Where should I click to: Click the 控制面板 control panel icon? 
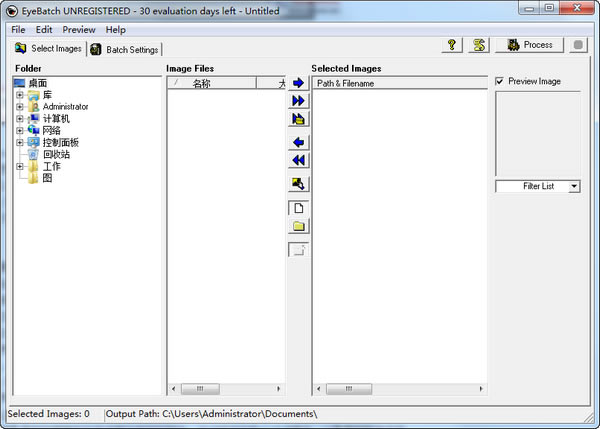coord(33,142)
